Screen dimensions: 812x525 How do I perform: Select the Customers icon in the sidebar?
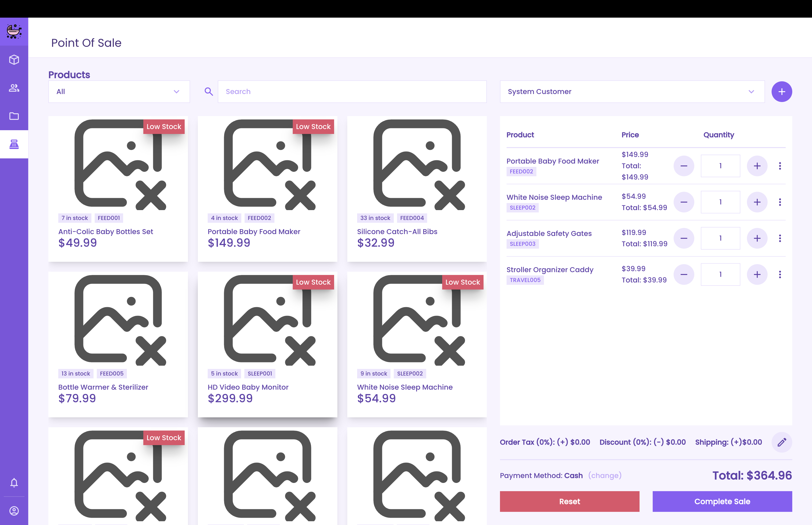14,88
